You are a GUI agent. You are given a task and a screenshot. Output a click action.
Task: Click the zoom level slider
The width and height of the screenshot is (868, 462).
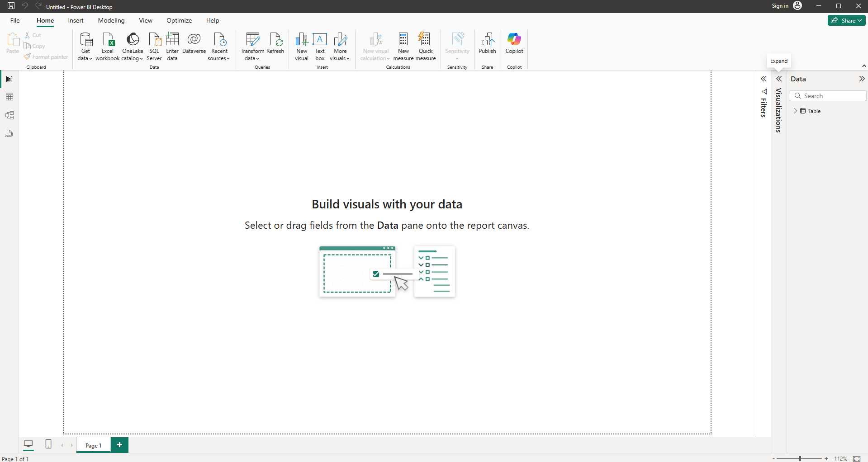click(800, 458)
